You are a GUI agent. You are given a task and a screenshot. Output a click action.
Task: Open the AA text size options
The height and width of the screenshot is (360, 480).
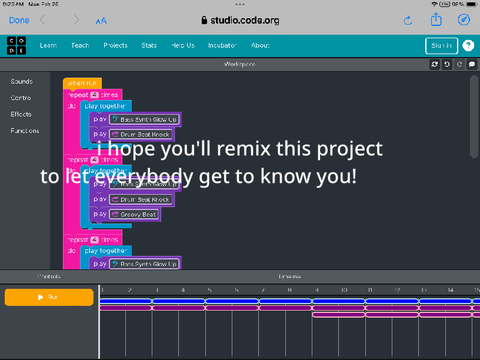coord(101,21)
